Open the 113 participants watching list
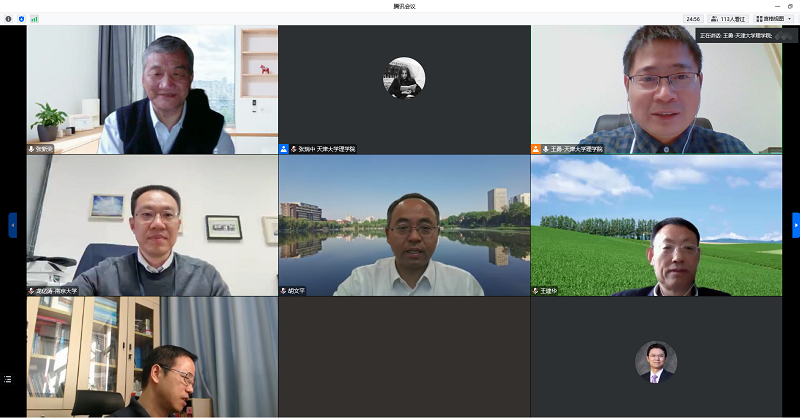This screenshot has height=418, width=800. pos(728,18)
